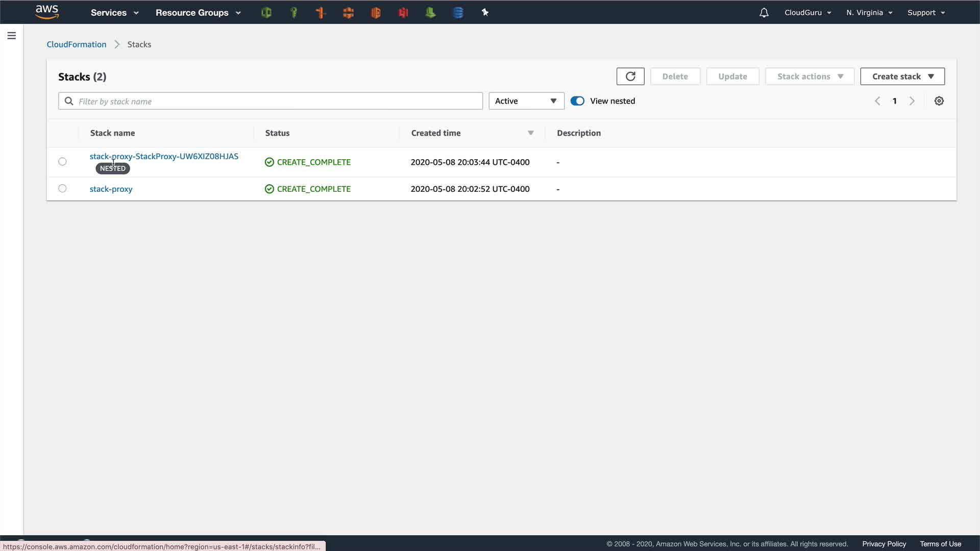Open the stack-proxy stack link
Screen dimensions: 980x551
pyautogui.click(x=111, y=189)
